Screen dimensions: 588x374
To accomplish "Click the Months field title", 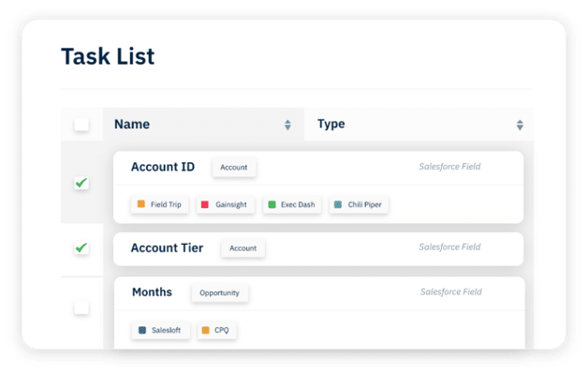I will (x=152, y=292).
